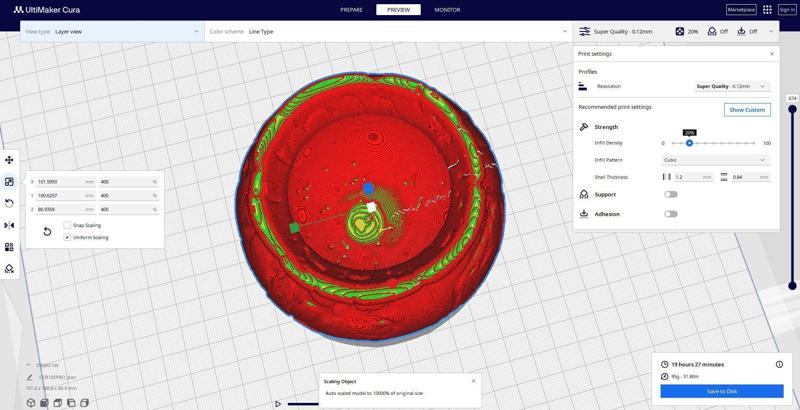Open the Infill Pattern Cubic dropdown
800x410 pixels.
click(715, 160)
